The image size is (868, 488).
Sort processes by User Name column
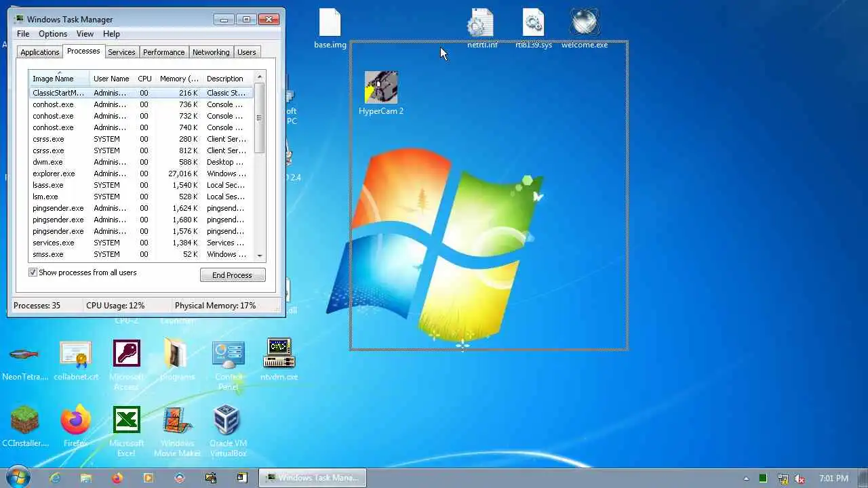pos(111,79)
